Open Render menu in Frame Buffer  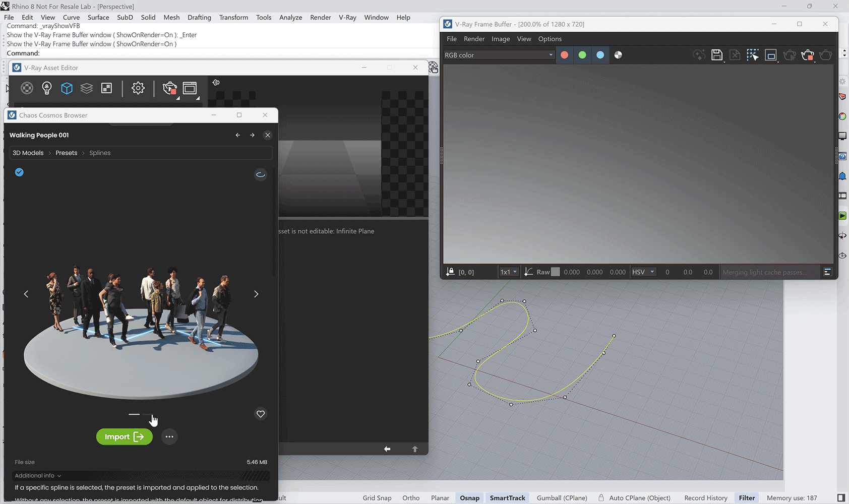(x=474, y=39)
